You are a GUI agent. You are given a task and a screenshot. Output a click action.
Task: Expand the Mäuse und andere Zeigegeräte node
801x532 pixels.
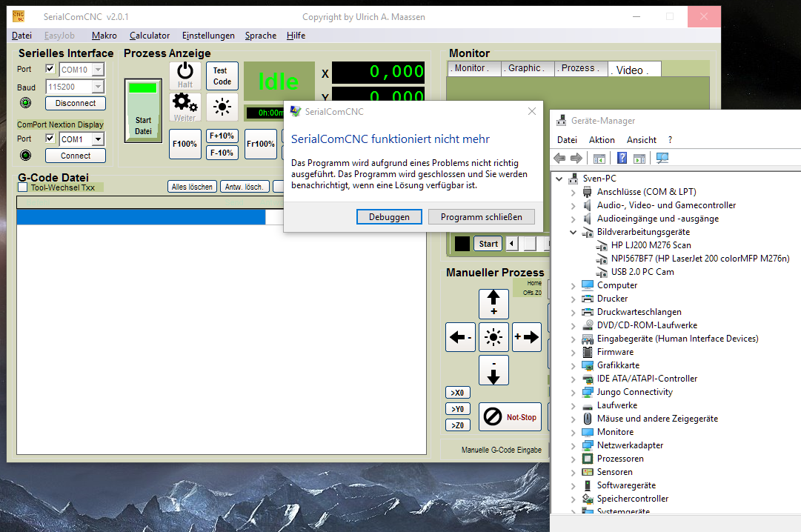[x=574, y=419]
